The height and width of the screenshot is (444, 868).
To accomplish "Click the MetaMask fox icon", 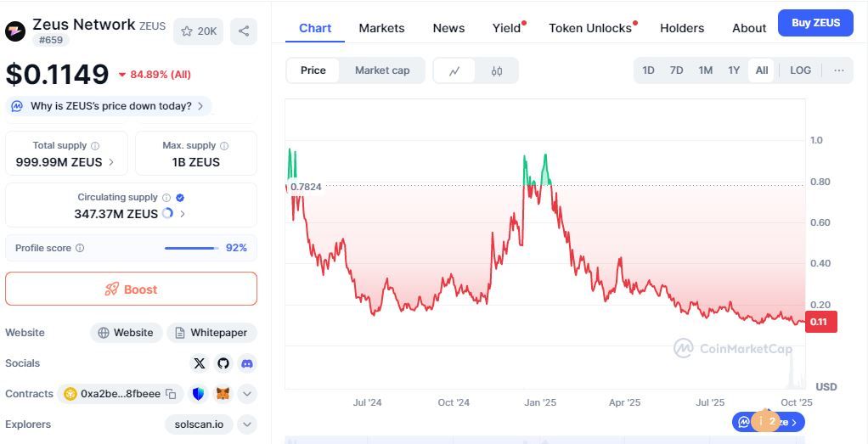I will point(223,394).
